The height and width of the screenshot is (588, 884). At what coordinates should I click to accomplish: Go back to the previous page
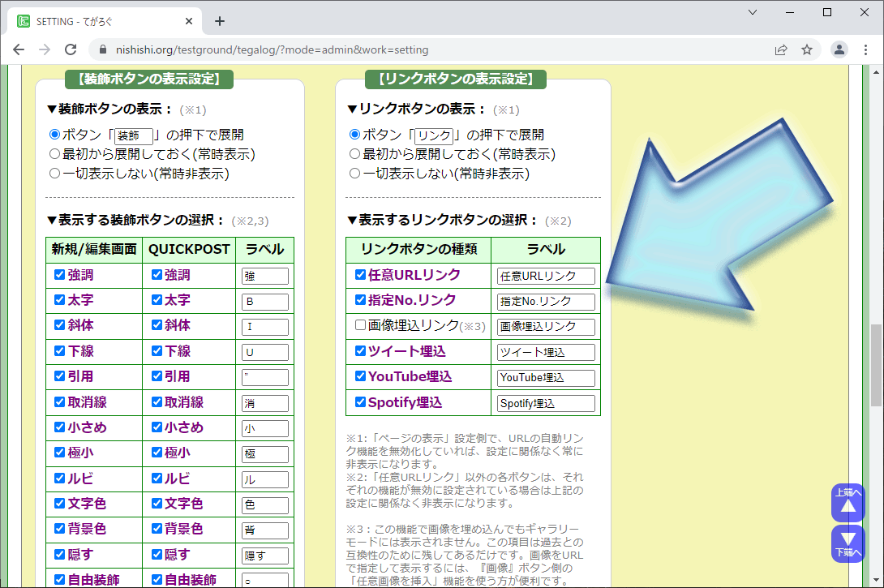(19, 49)
